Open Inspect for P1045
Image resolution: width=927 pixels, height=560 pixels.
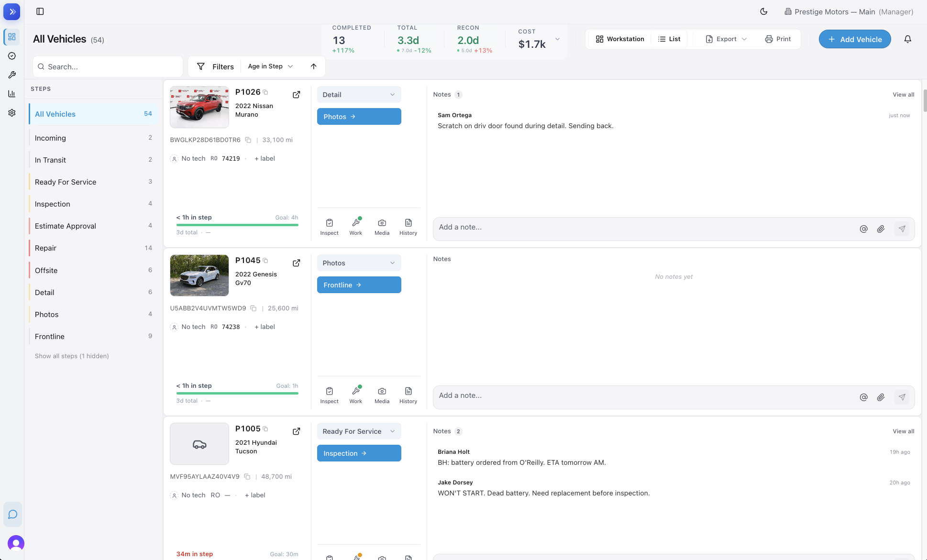(330, 395)
